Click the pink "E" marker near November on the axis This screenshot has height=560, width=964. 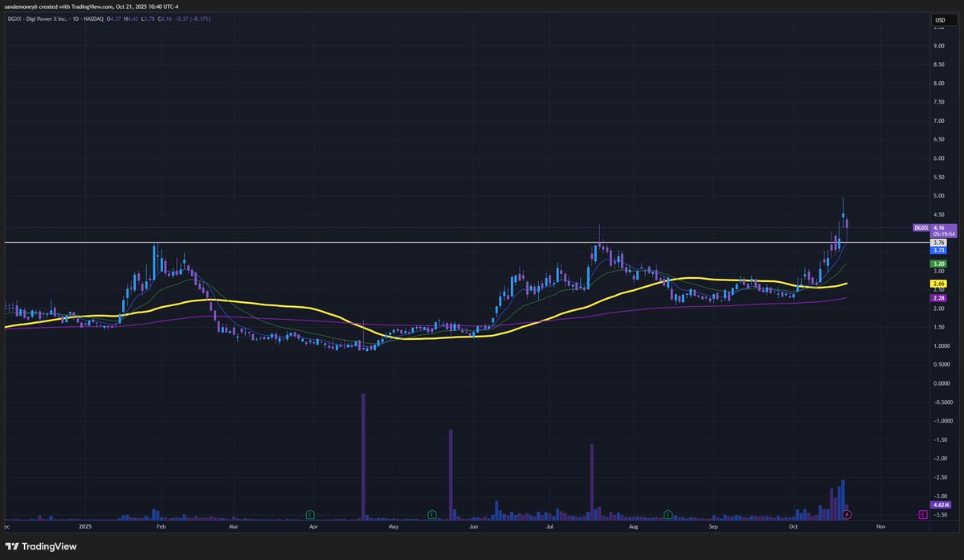tap(922, 514)
